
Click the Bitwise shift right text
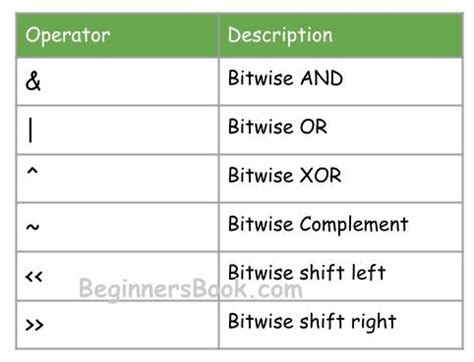(x=312, y=322)
